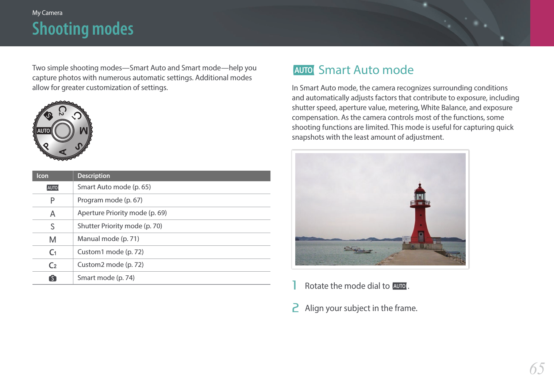Open Smart Auto mode (p. 65) reference

114,187
